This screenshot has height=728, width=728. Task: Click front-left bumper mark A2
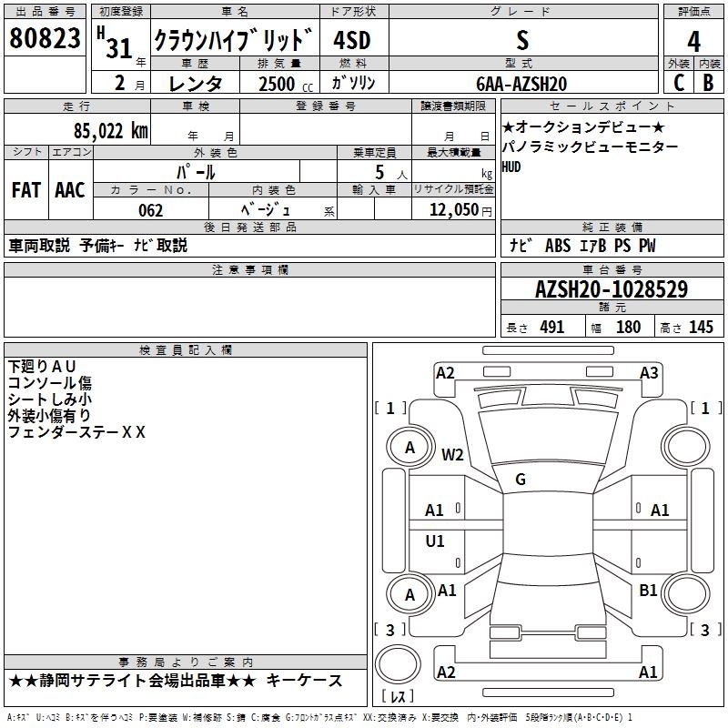pos(445,373)
